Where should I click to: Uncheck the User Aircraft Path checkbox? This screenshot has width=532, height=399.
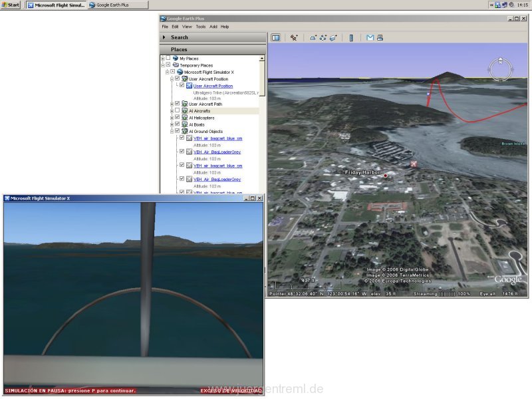point(177,104)
